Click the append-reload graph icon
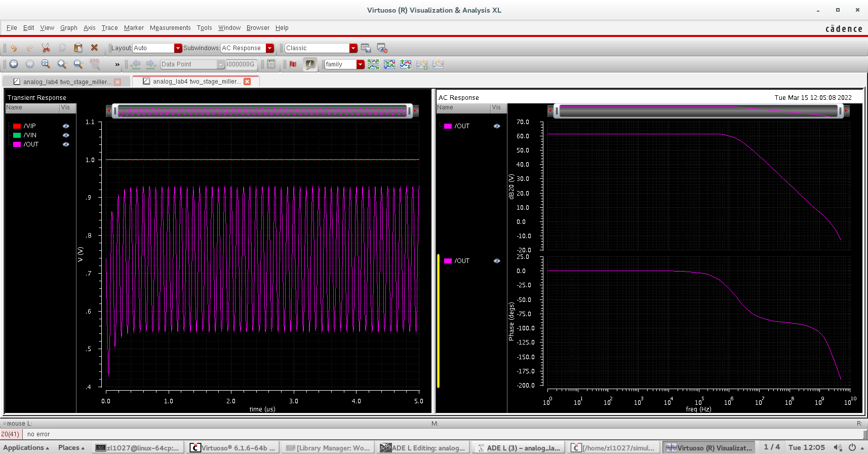 tap(422, 64)
